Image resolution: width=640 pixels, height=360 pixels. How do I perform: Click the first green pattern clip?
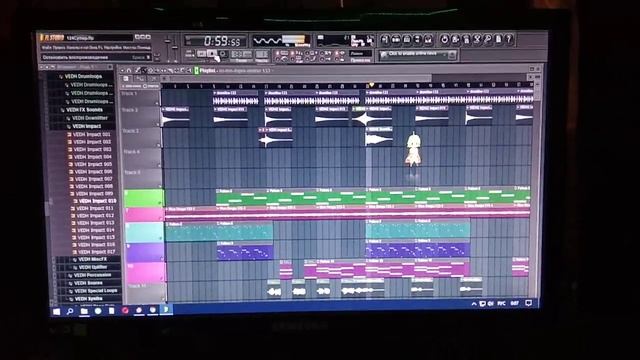tap(241, 198)
